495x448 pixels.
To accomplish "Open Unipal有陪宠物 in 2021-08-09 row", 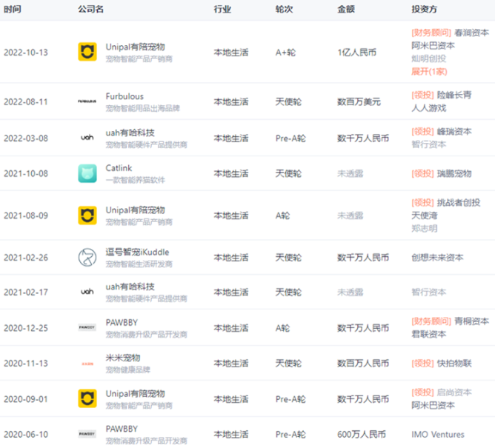I will pos(135,210).
